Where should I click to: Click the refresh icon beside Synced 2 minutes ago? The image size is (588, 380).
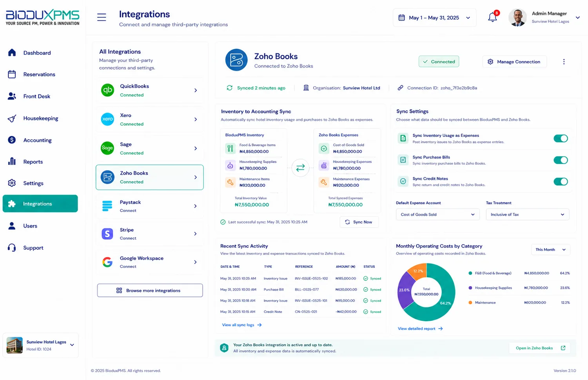pos(230,88)
